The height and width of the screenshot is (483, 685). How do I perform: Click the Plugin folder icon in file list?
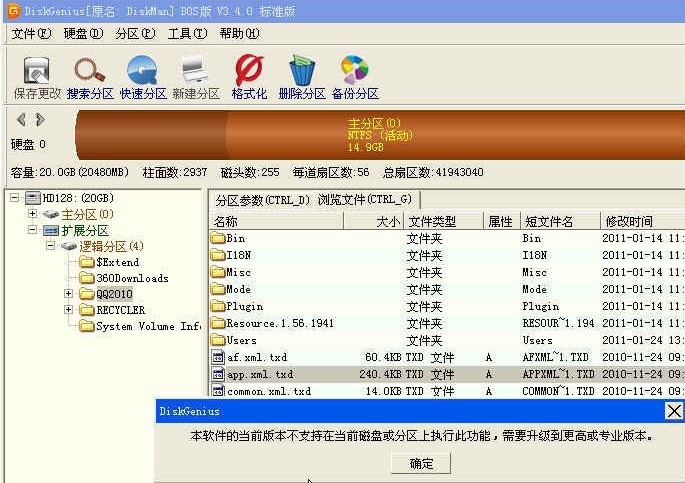click(x=218, y=306)
